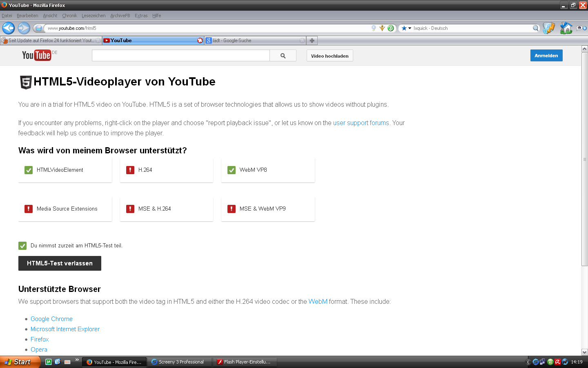Click the page scrollbar up arrow
Screen dimensions: 588x368
[584, 49]
